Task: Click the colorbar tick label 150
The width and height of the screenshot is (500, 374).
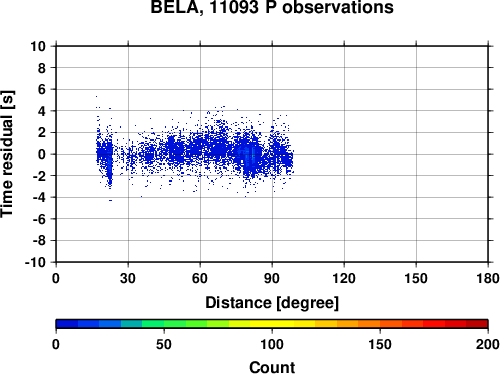Action: pos(380,344)
